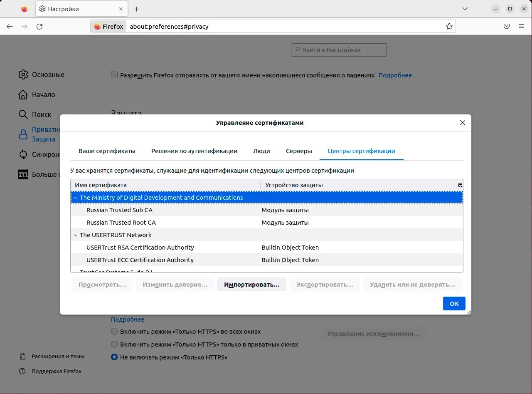
Task: Click the Firefox view icon in tab bar
Action: tap(25, 9)
